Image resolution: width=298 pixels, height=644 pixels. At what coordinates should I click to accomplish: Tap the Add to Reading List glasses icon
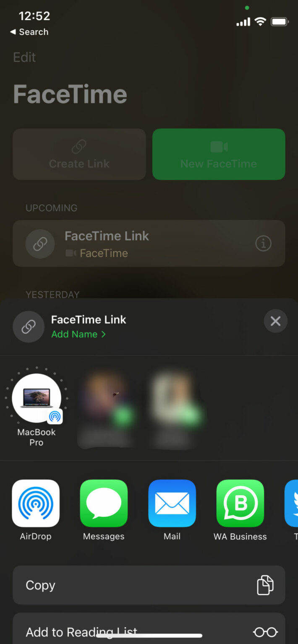click(265, 631)
